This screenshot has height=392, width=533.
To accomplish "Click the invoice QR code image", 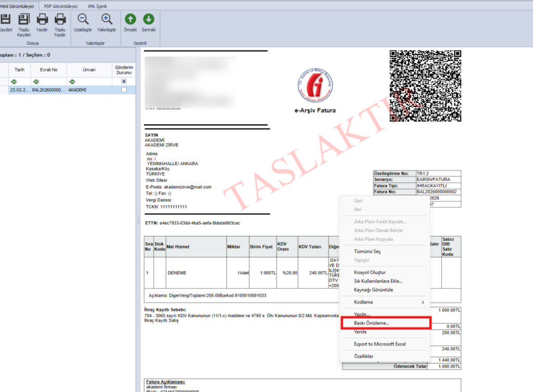I will [425, 86].
